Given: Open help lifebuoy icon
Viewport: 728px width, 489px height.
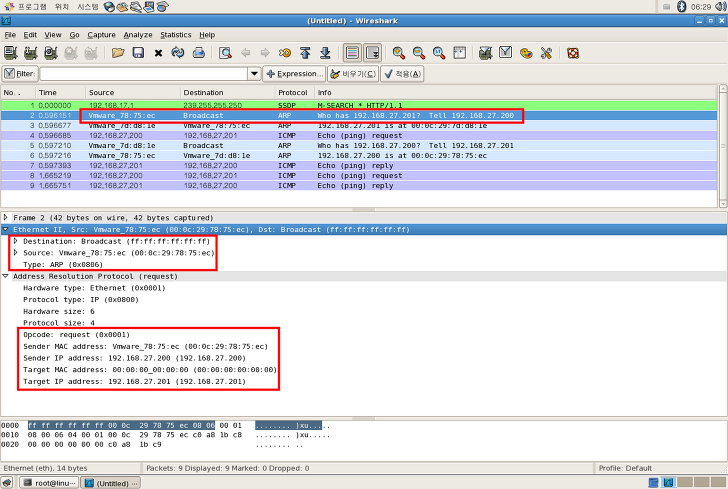Looking at the screenshot, I should (x=573, y=53).
